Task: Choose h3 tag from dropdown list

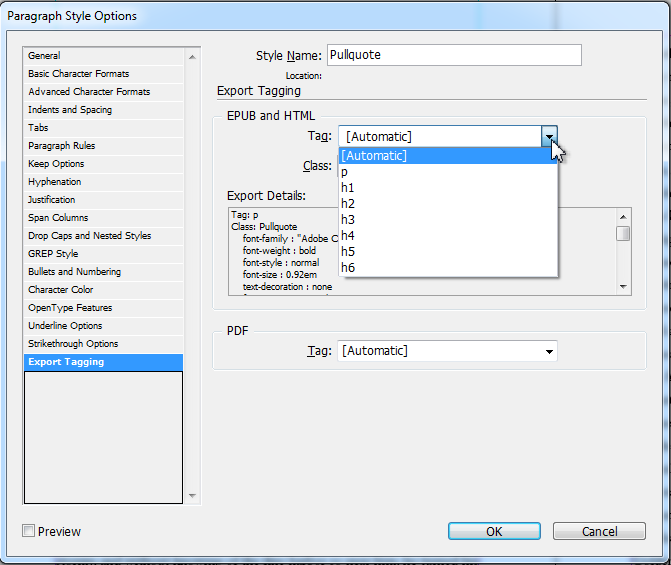Action: click(x=448, y=220)
